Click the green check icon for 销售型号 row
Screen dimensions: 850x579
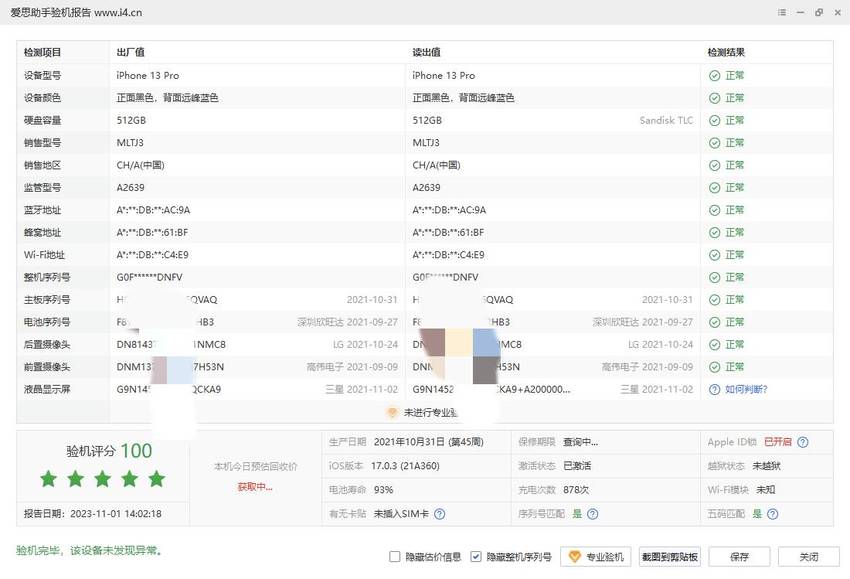(714, 143)
